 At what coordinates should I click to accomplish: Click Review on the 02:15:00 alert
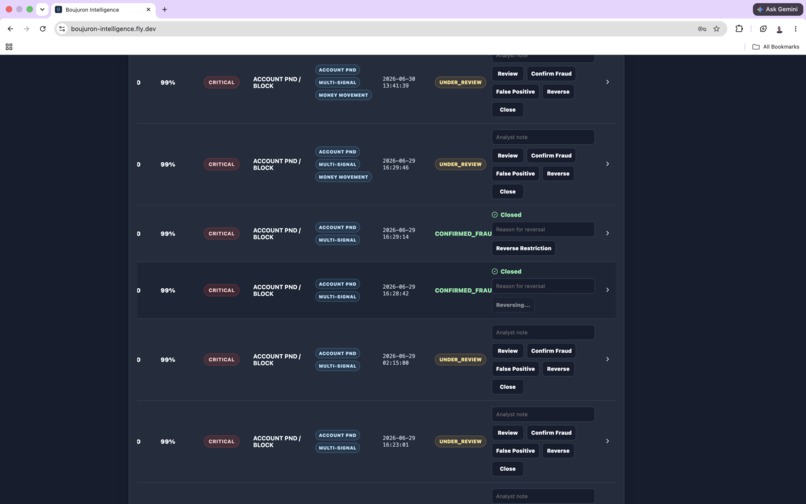click(507, 351)
